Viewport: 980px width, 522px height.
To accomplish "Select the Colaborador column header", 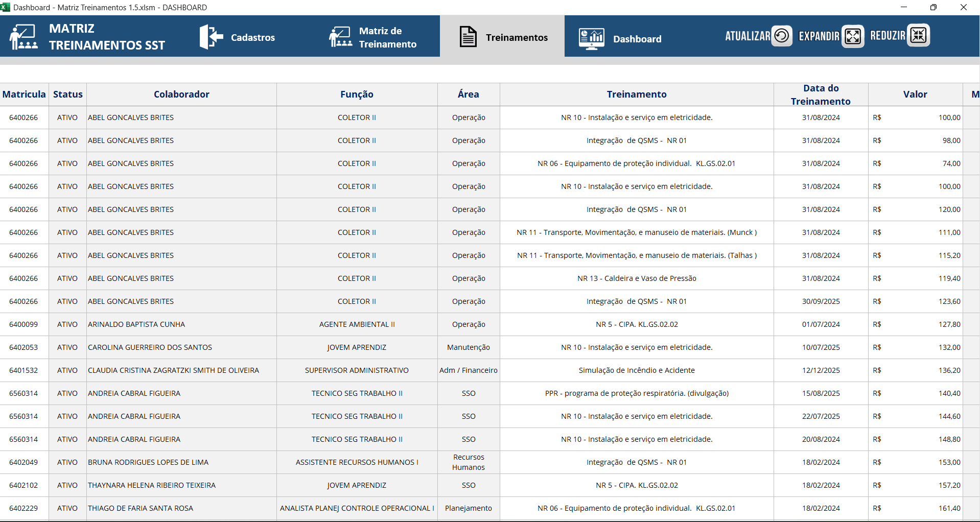I will click(x=181, y=94).
